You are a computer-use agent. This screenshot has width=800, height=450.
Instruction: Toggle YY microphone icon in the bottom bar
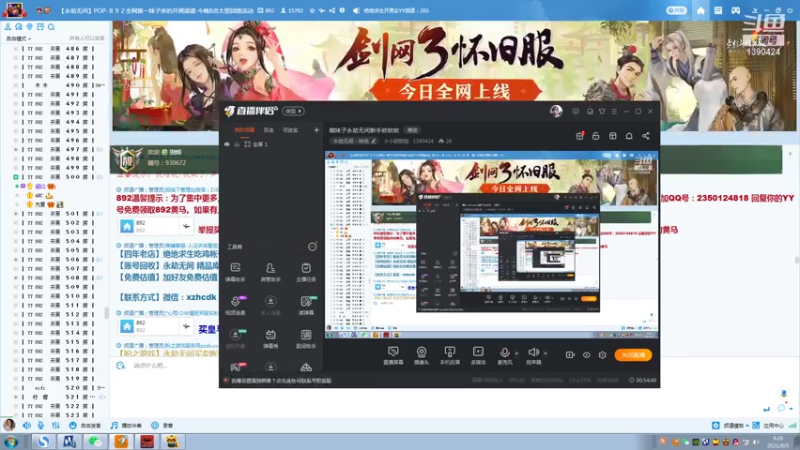(40, 425)
